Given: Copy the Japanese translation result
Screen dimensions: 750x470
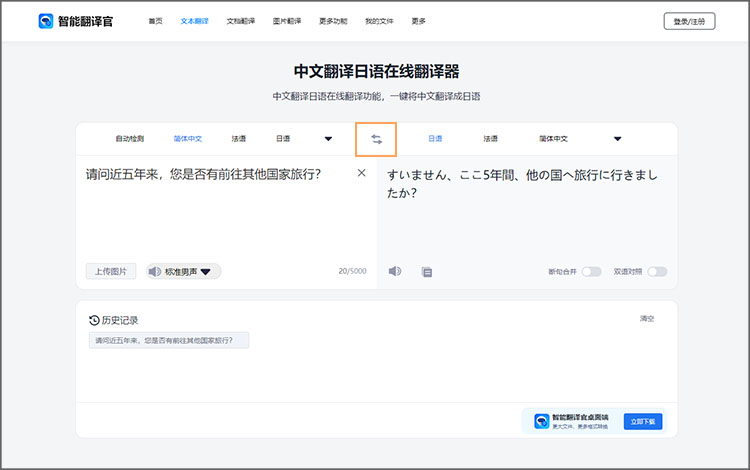Looking at the screenshot, I should tap(427, 271).
